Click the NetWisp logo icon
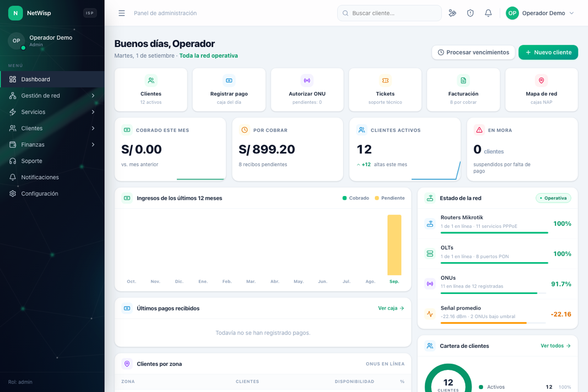The image size is (588, 392). (x=16, y=13)
